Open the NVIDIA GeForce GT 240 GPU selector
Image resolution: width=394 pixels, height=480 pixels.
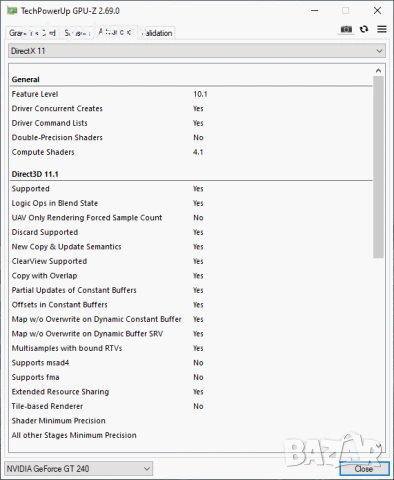79,469
